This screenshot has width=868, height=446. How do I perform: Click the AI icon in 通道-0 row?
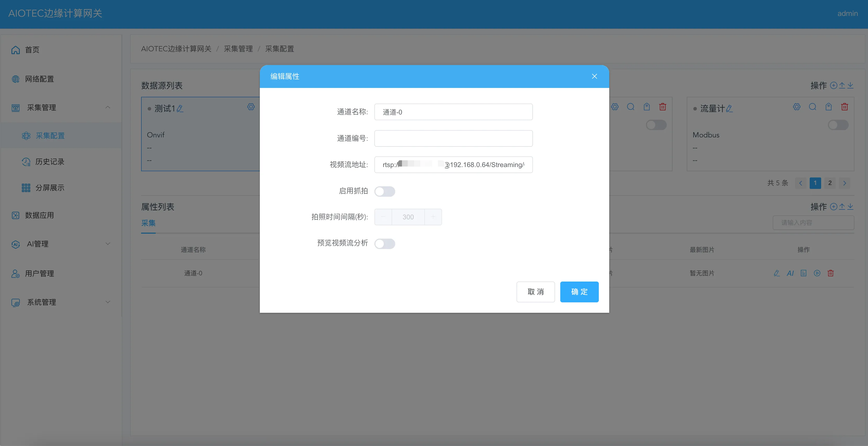(790, 273)
